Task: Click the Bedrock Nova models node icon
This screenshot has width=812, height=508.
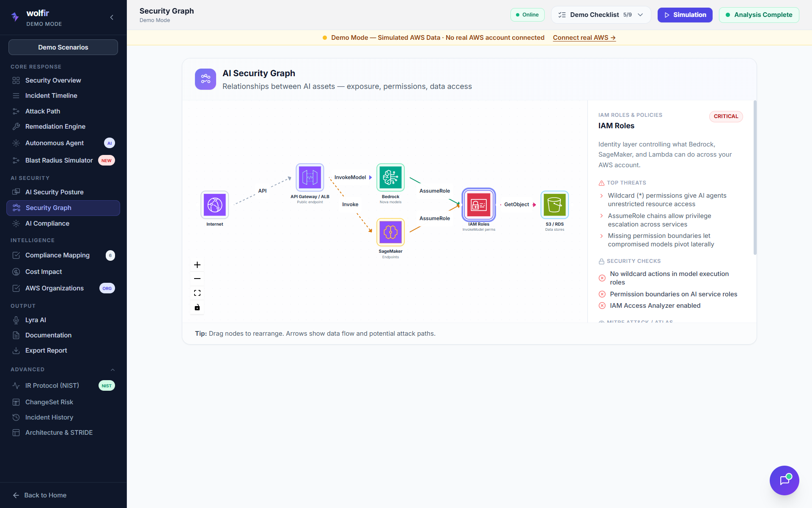Action: tap(390, 177)
